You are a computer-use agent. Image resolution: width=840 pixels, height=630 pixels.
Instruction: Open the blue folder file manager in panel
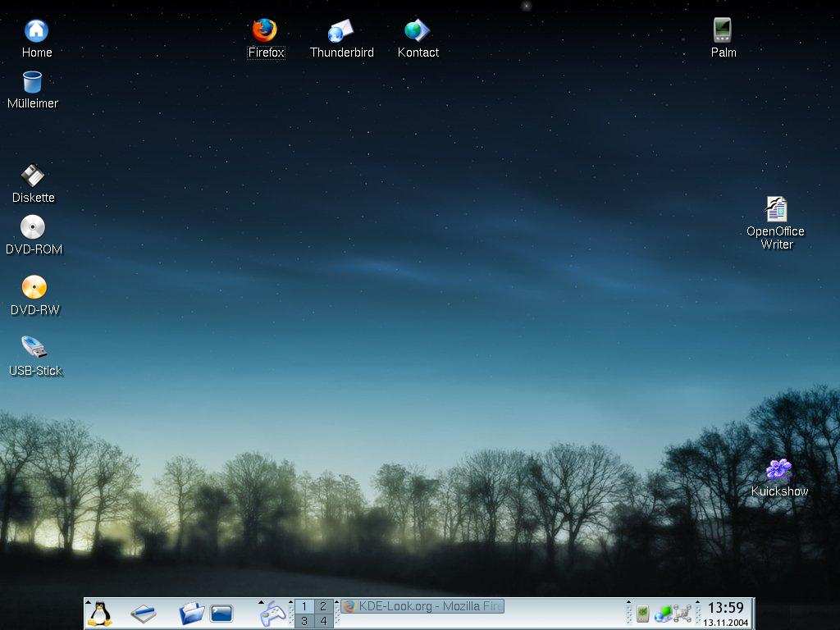pos(191,614)
